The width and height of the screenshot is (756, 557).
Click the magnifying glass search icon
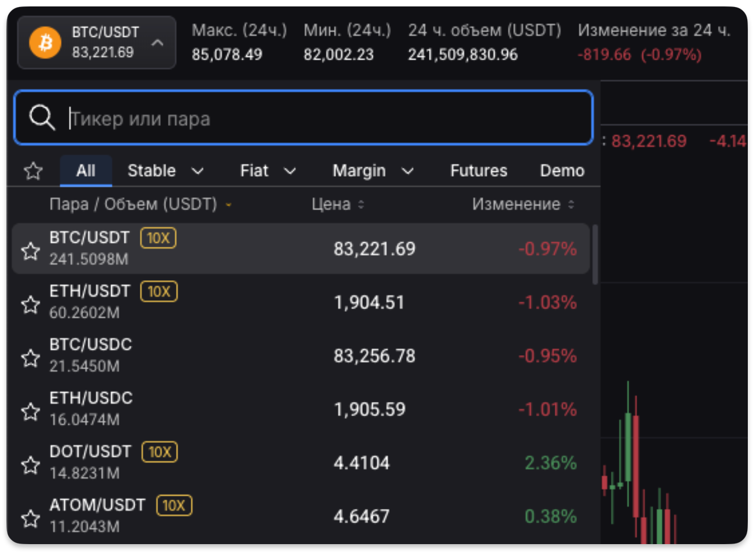coord(42,118)
